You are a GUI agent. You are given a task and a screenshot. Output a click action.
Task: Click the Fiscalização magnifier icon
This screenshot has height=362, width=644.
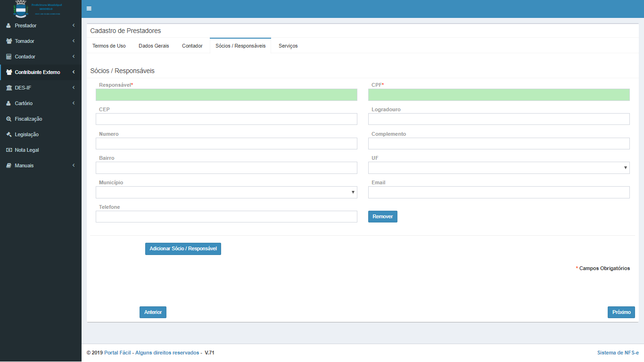8,119
